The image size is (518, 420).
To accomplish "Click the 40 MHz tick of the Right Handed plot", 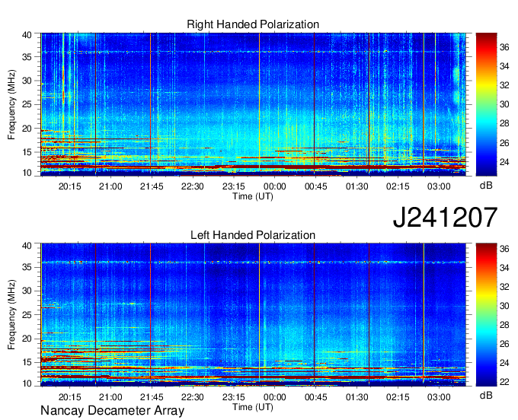I will (x=27, y=35).
